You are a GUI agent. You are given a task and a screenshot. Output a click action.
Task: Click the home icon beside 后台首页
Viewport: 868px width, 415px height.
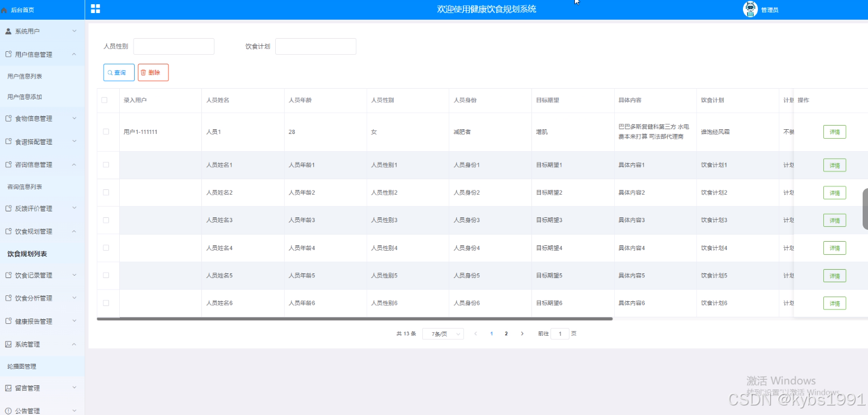point(4,10)
